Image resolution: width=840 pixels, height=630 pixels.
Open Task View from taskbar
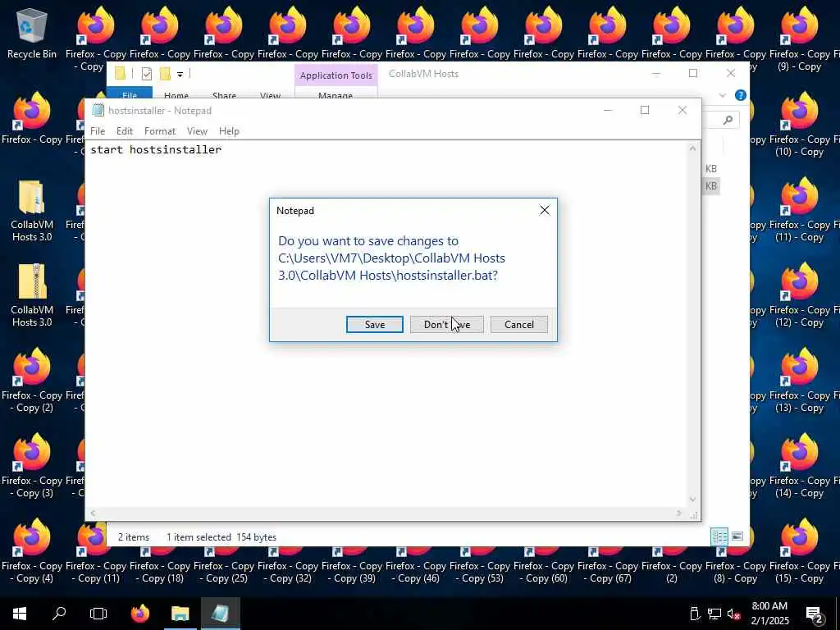(x=98, y=614)
